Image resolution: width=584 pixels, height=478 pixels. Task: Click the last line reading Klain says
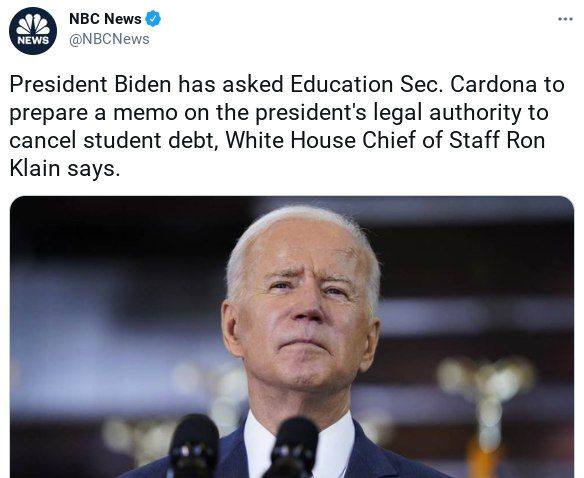tap(65, 168)
